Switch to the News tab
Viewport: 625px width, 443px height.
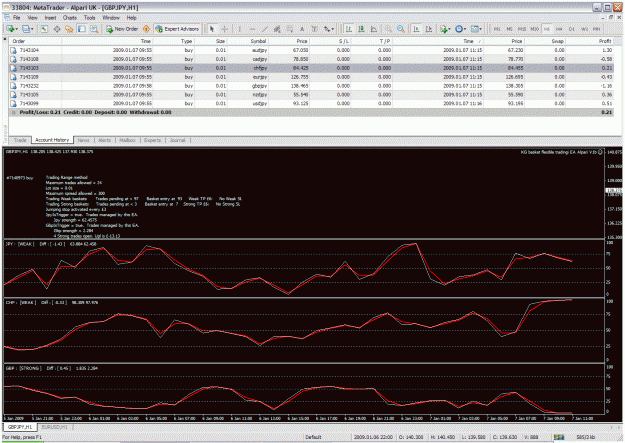tap(83, 140)
